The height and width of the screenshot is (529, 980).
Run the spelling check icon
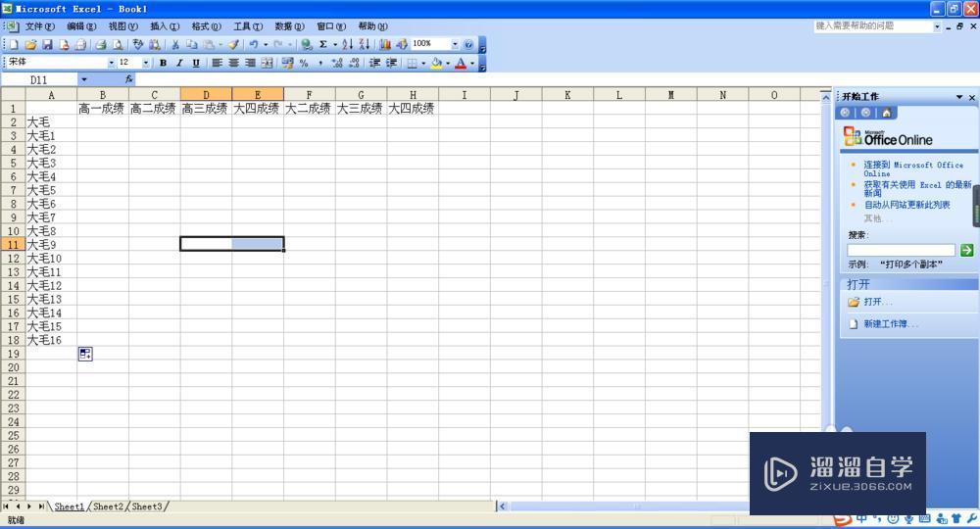pyautogui.click(x=138, y=45)
